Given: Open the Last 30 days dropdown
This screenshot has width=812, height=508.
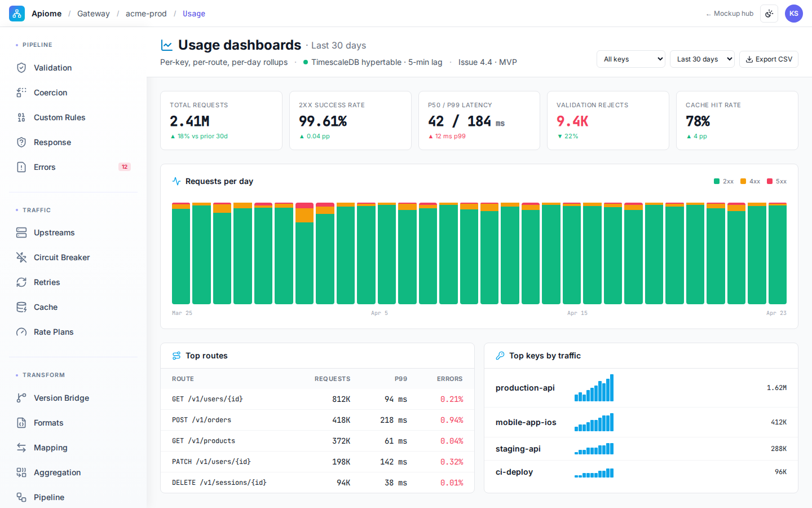Looking at the screenshot, I should point(702,59).
